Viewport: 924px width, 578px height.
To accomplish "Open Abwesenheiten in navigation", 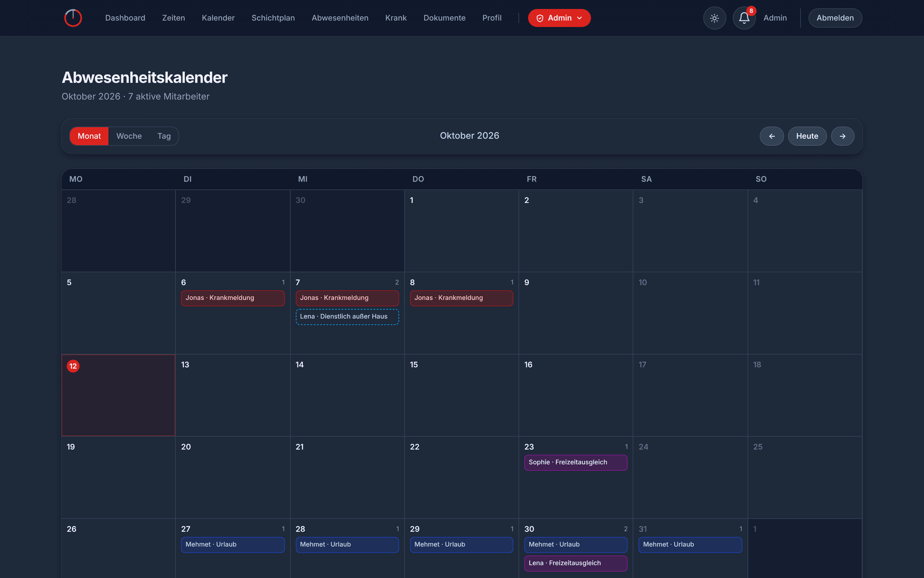I will pyautogui.click(x=340, y=18).
